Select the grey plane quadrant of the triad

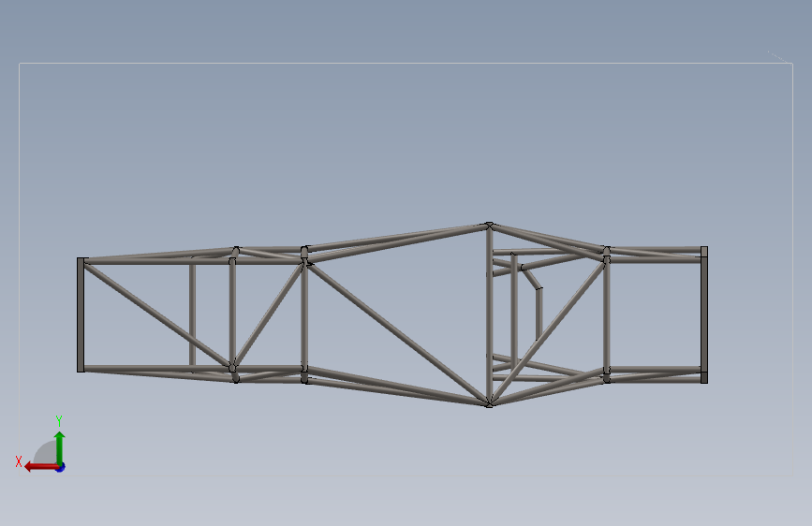[45, 452]
